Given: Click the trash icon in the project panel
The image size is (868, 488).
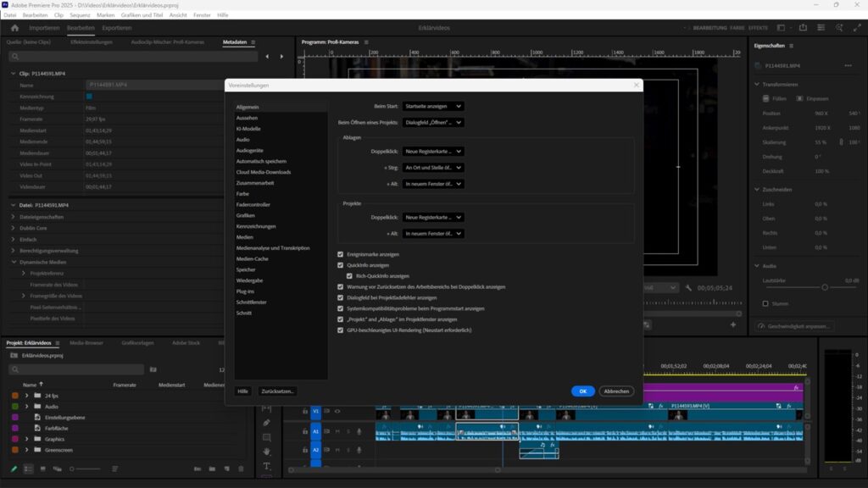Looking at the screenshot, I should tap(241, 469).
